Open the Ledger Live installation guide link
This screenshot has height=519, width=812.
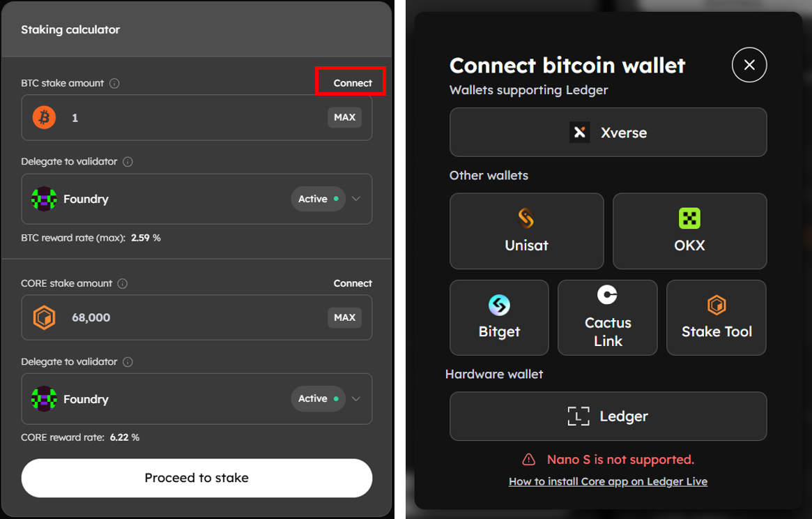pyautogui.click(x=607, y=481)
